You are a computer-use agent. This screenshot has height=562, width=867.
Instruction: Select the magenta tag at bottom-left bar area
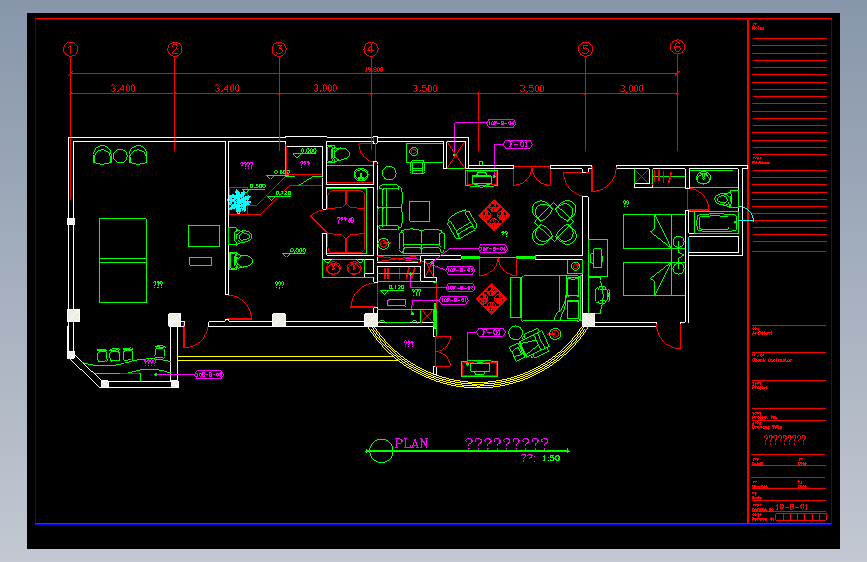(209, 375)
